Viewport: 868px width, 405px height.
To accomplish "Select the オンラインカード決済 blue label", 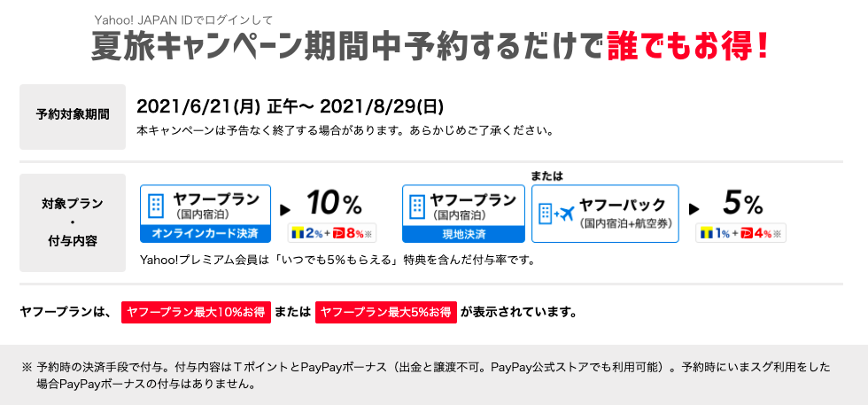I will click(x=205, y=234).
